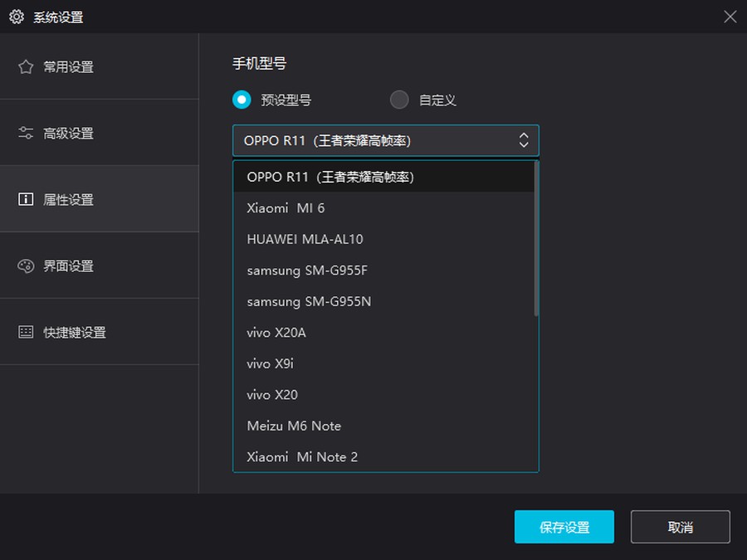Screen dimensions: 747x560
Task: Click the star icon beside 常用设置
Action: (x=26, y=66)
